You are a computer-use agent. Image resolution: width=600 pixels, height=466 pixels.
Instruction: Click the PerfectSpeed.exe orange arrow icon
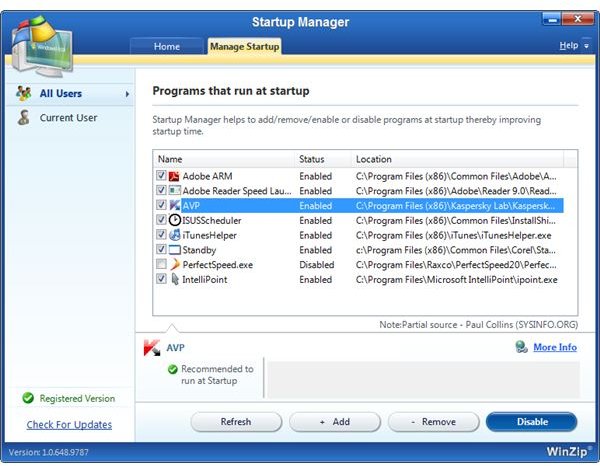tap(175, 264)
